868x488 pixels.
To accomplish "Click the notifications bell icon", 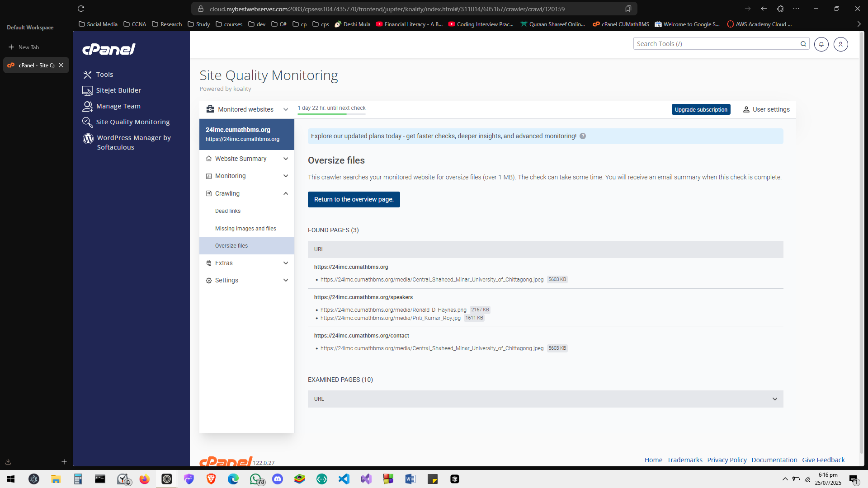I will click(x=821, y=44).
